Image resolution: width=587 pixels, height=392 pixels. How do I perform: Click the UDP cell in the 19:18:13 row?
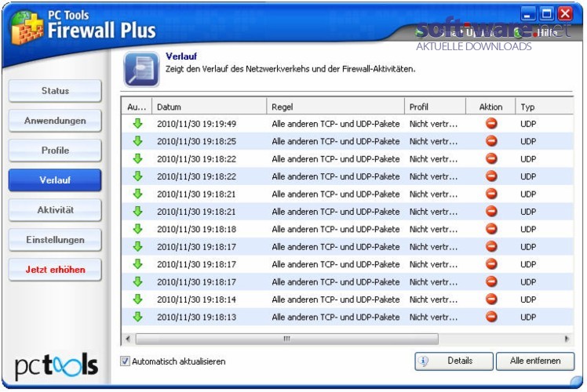click(528, 318)
